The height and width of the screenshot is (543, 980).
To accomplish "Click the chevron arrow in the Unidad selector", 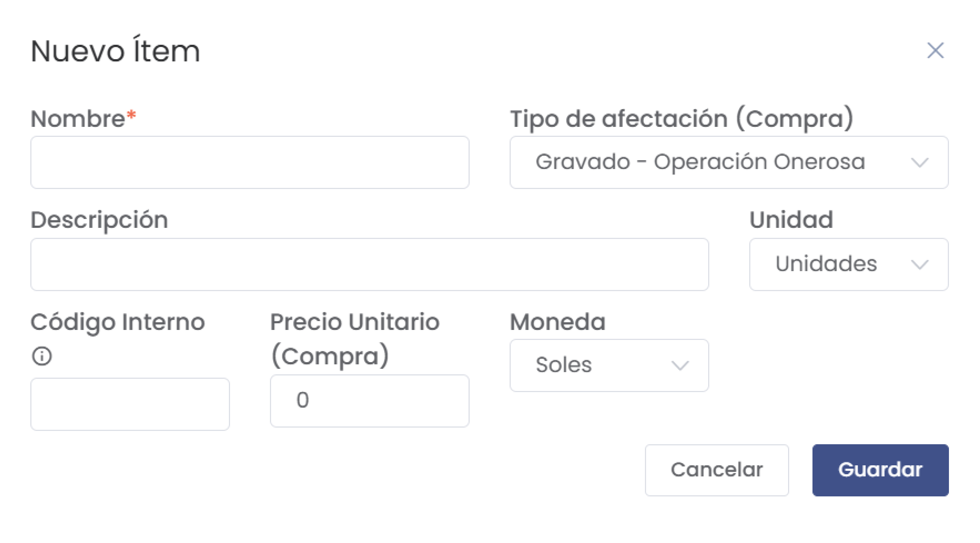I will tap(919, 264).
